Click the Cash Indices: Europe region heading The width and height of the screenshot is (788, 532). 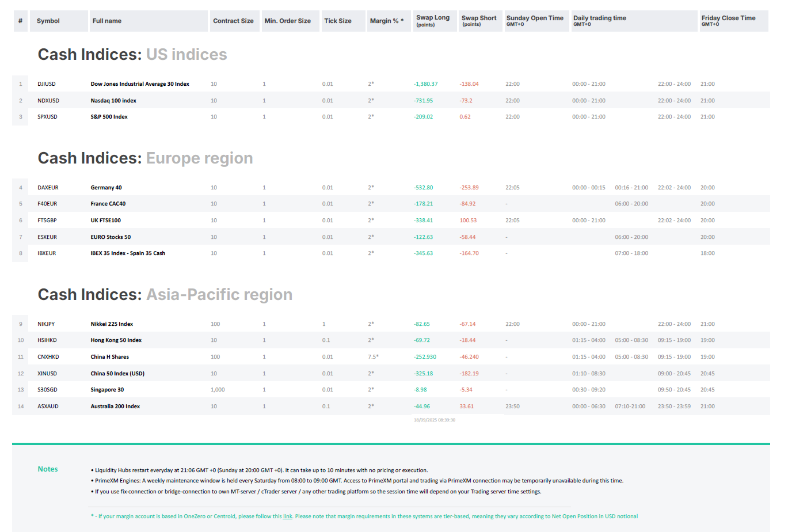coord(145,158)
